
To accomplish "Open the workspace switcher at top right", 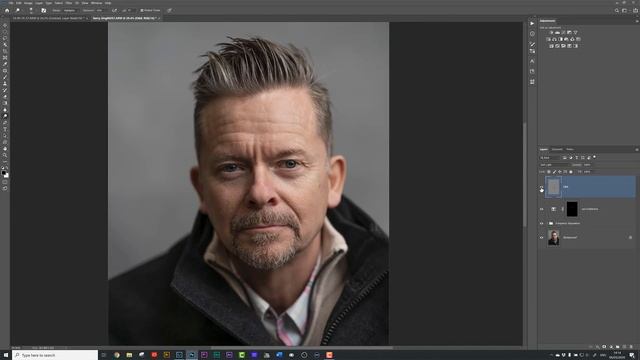I will [x=625, y=11].
